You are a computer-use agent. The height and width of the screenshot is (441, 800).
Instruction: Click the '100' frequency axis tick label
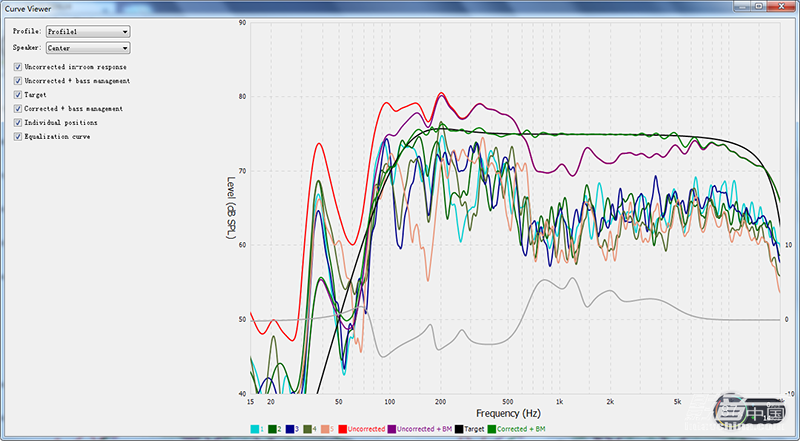coord(389,402)
